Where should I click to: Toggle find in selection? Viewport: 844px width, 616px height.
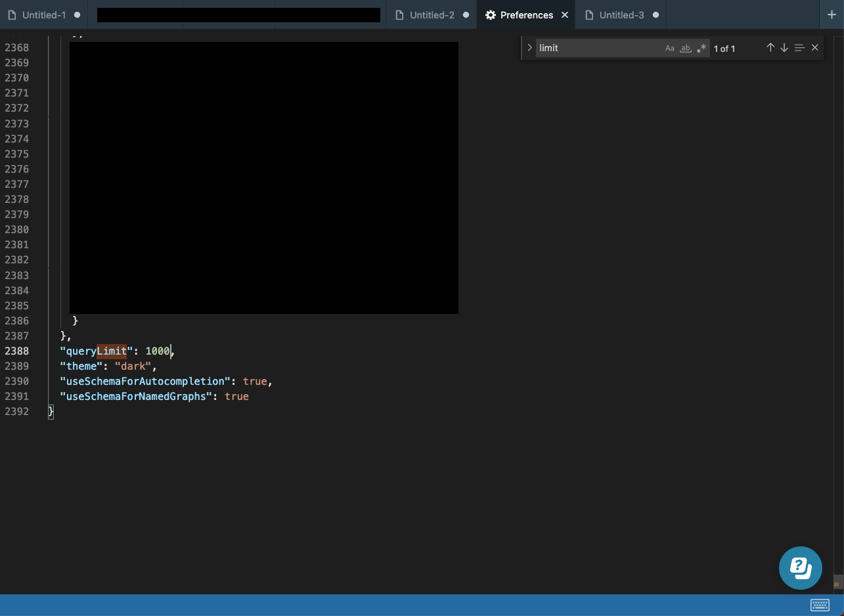click(799, 47)
